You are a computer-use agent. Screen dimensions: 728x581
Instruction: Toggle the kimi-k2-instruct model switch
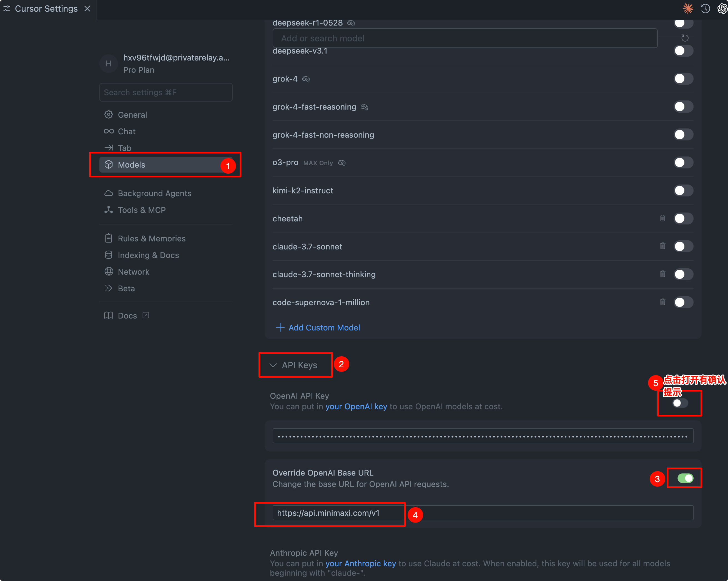[x=683, y=191]
